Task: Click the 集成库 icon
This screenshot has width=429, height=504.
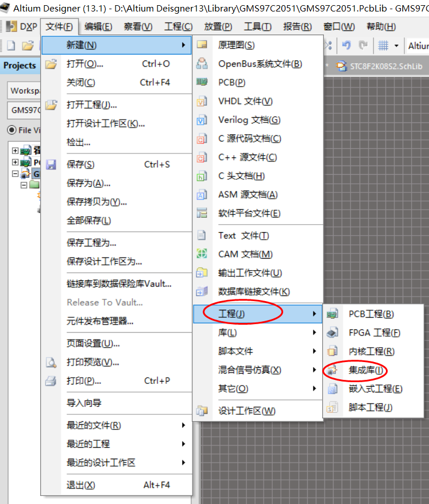Action: pyautogui.click(x=332, y=370)
